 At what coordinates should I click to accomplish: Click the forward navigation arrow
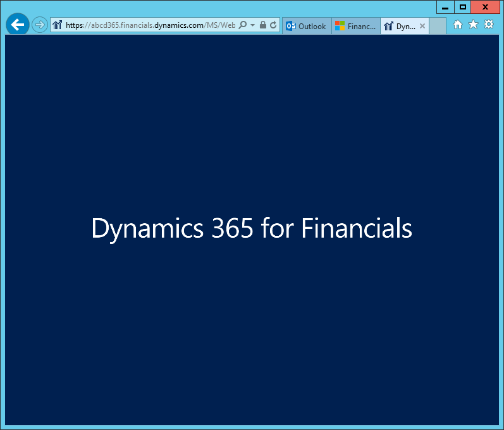(x=40, y=25)
